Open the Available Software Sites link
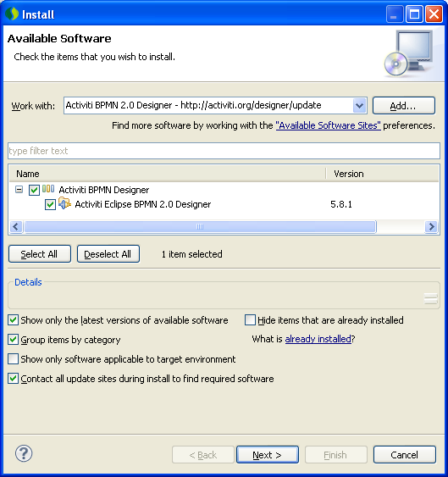 tap(329, 125)
